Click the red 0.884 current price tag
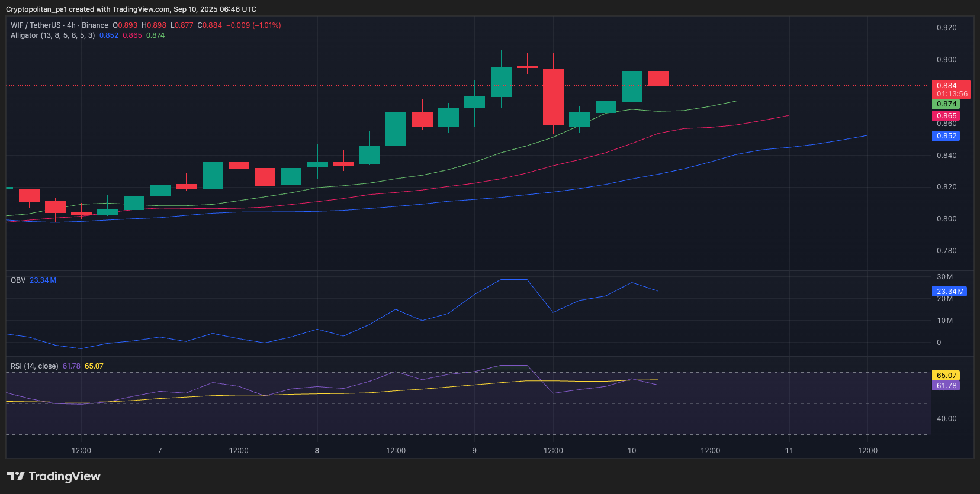 pyautogui.click(x=947, y=86)
